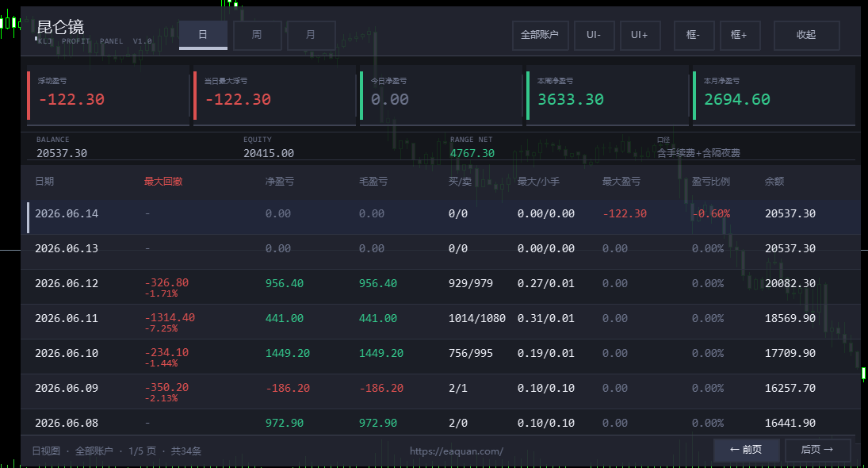The width and height of the screenshot is (868, 468).
Task: Click the 本周净盈亏 value 3633.30
Action: click(x=571, y=100)
